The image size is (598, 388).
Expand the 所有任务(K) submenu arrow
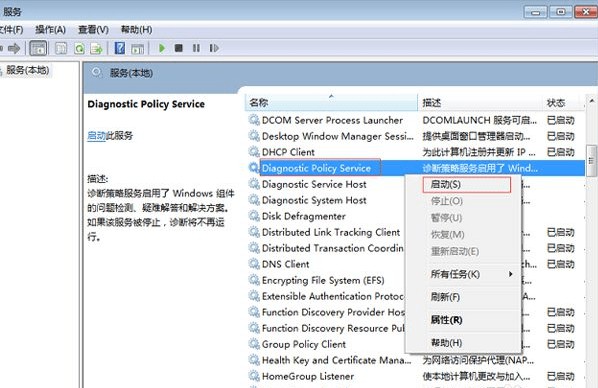point(510,274)
